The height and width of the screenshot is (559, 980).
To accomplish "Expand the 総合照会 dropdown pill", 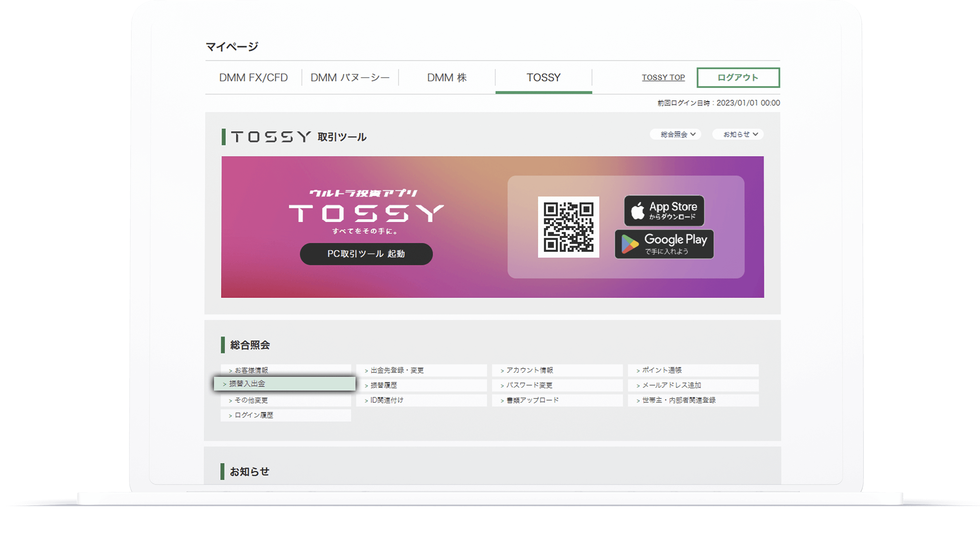I will tap(675, 135).
